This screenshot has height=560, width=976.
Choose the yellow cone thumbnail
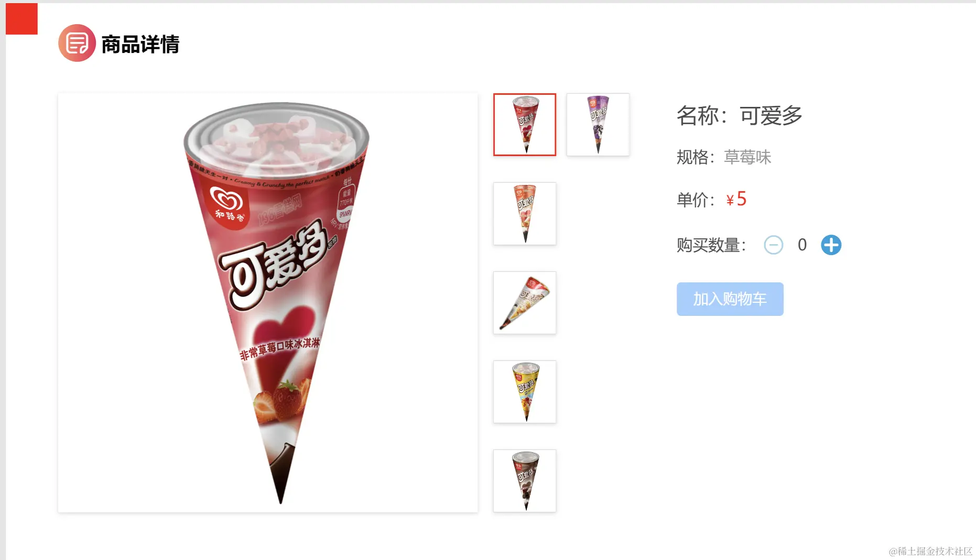point(525,392)
